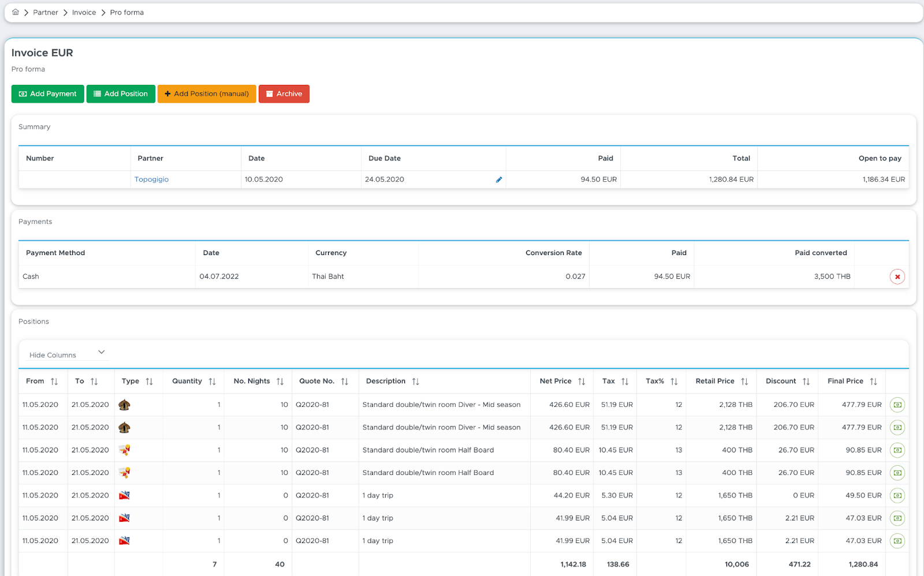The width and height of the screenshot is (924, 576).
Task: Select the 1,186.34 EUR open to pay value
Action: [884, 179]
